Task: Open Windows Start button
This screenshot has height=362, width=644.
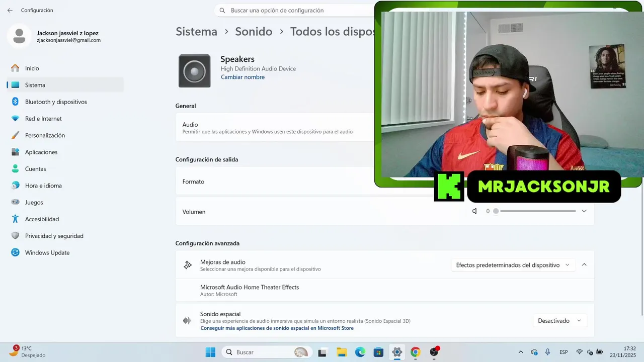Action: 210,352
